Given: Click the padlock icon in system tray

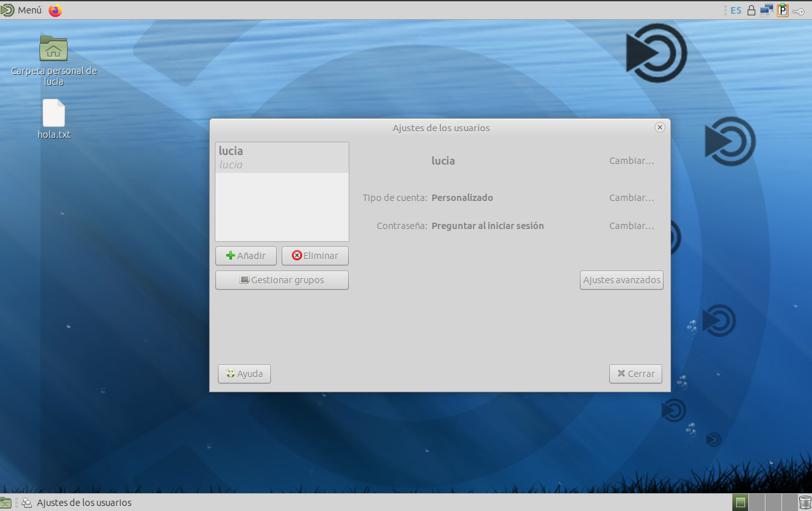Looking at the screenshot, I should pyautogui.click(x=751, y=10).
